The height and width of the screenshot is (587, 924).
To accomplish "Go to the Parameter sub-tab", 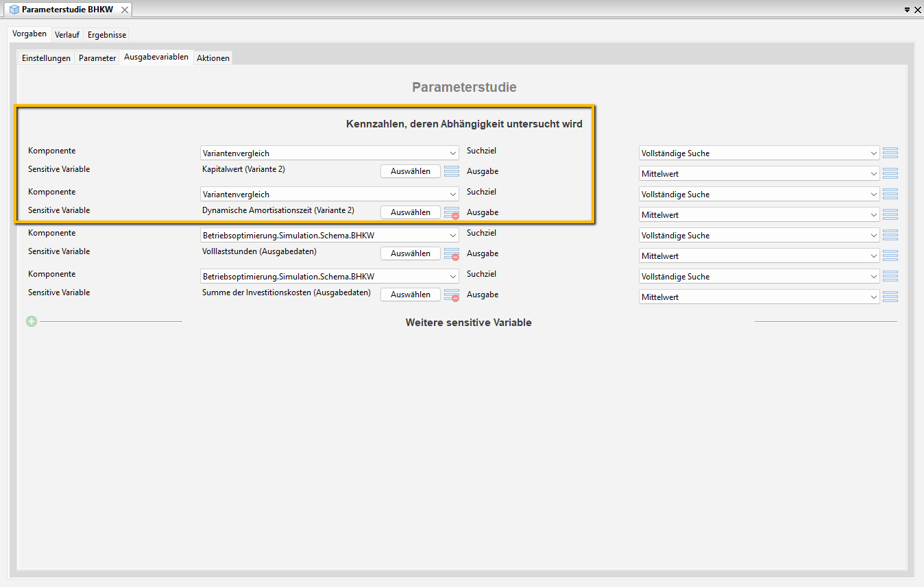I will 97,58.
